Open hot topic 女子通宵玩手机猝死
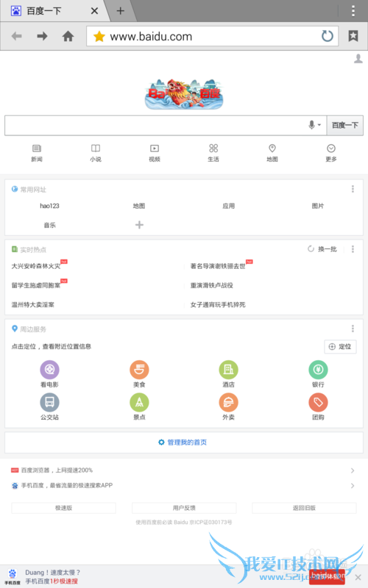 [x=218, y=304]
